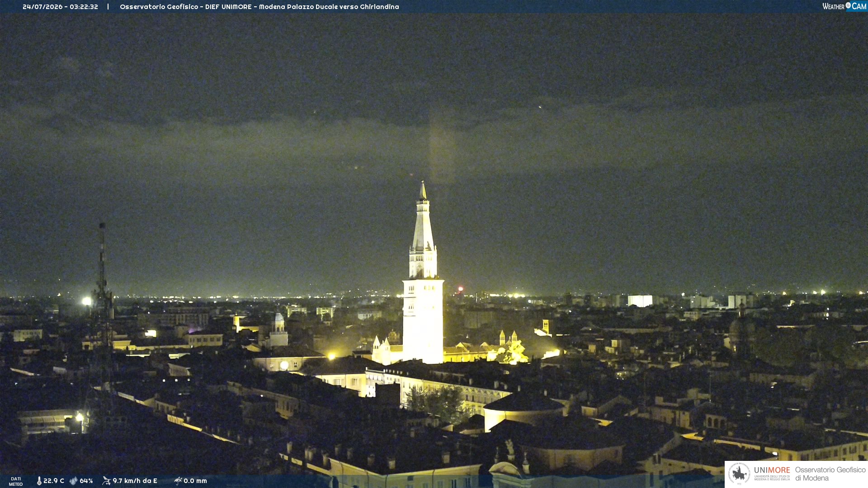Click the humidity droplet icon
The height and width of the screenshot is (488, 868).
pos(73,481)
